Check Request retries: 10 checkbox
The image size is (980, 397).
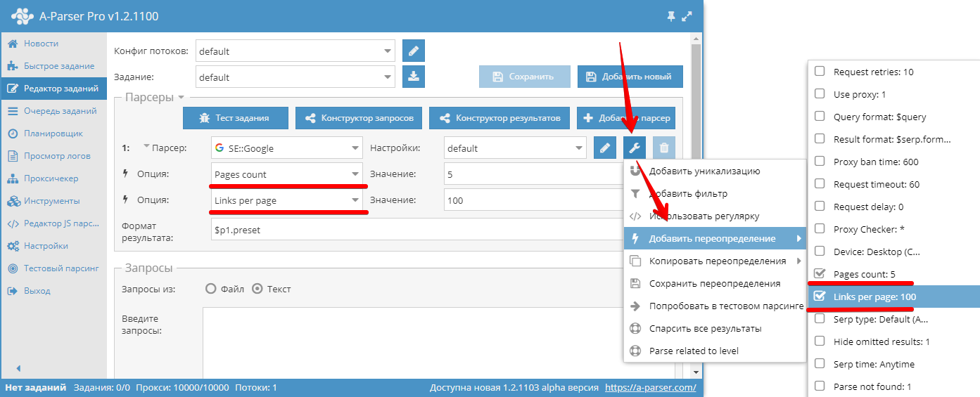[820, 72]
